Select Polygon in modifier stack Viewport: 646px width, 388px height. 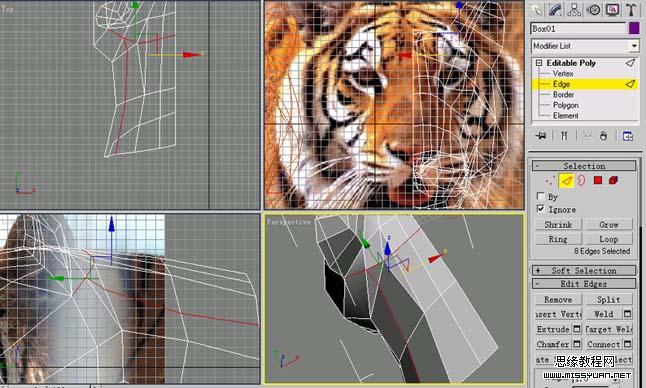pos(566,105)
